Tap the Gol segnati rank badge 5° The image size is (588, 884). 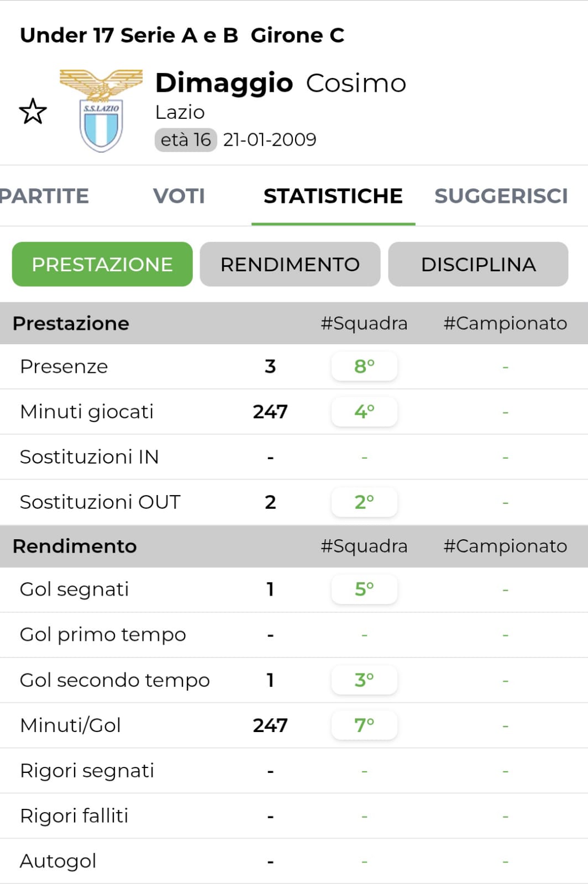coord(364,590)
